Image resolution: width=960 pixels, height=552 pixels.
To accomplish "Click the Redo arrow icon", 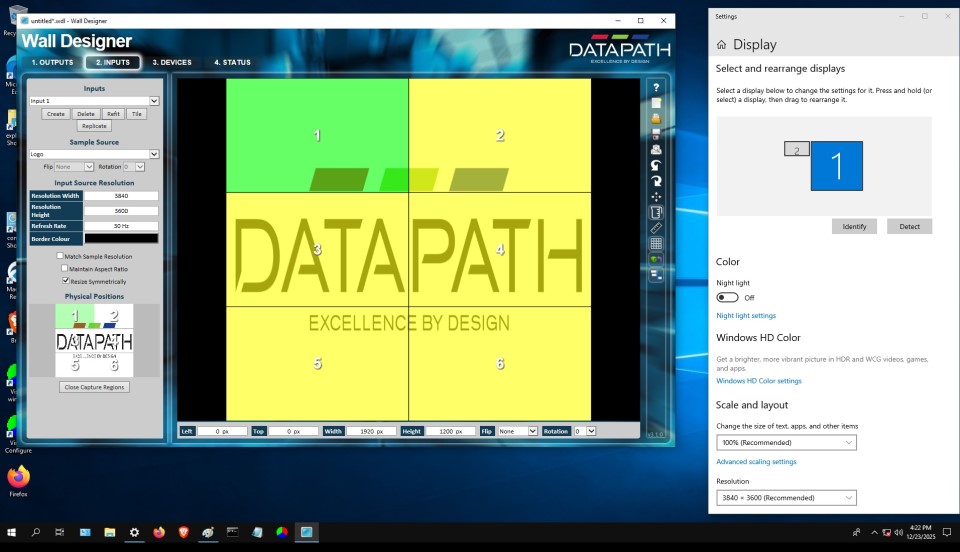I will tap(656, 181).
